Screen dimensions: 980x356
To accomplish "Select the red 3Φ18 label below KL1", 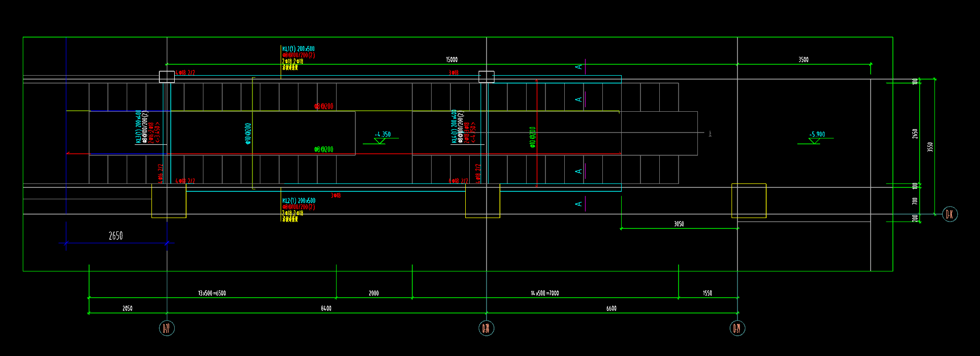I will pos(453,73).
